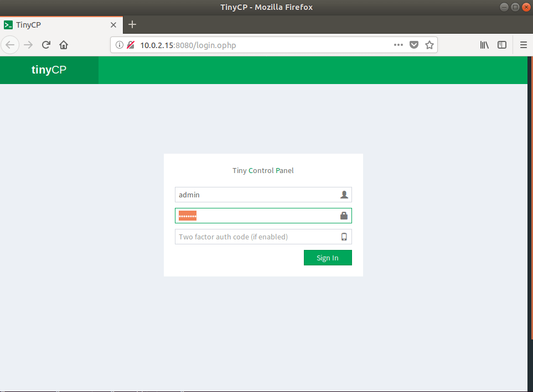This screenshot has height=392, width=533.
Task: Click the Sign In button
Action: point(328,258)
